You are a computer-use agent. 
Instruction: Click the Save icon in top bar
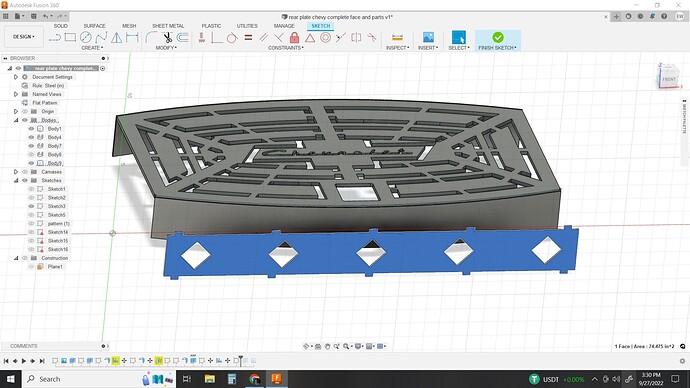(33, 16)
